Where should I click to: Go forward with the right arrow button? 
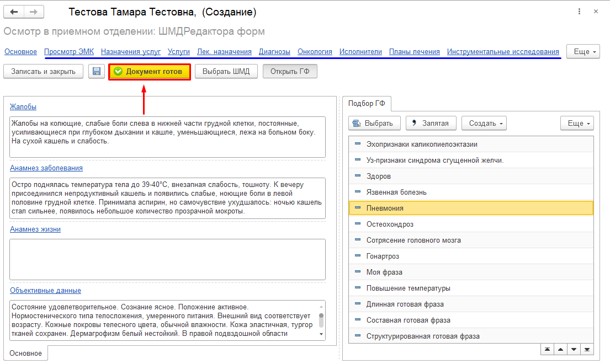(x=34, y=12)
